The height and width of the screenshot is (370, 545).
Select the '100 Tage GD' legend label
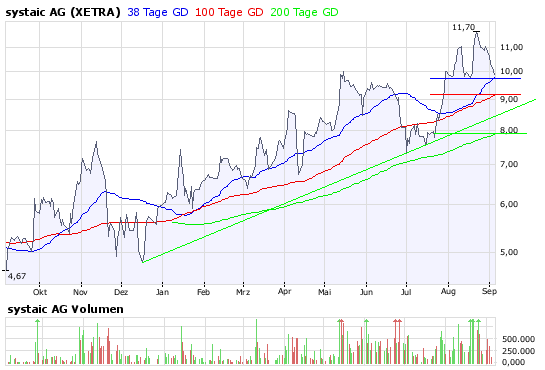[229, 13]
